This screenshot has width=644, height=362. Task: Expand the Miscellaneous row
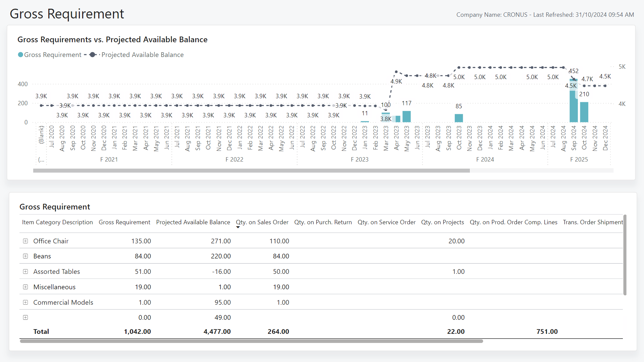[25, 287]
